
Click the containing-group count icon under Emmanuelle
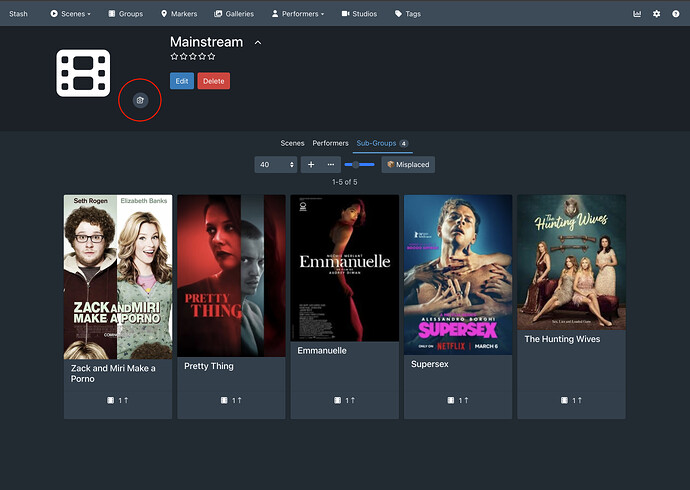click(x=344, y=400)
